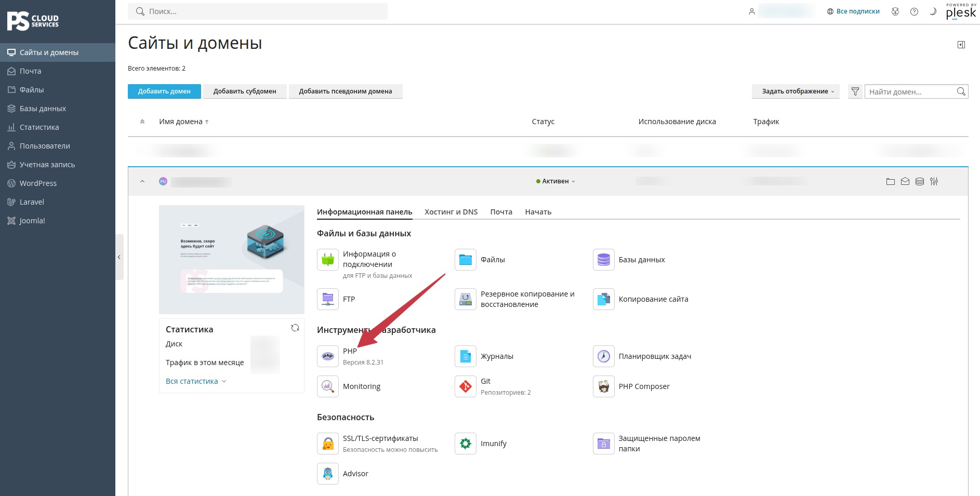Switch to the Начать tab
This screenshot has width=980, height=496.
(x=538, y=212)
